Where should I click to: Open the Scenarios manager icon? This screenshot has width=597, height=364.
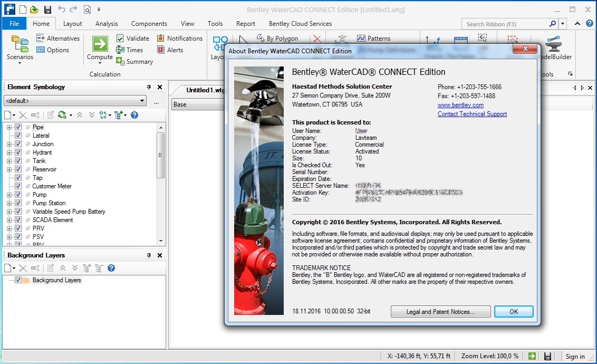tap(20, 43)
